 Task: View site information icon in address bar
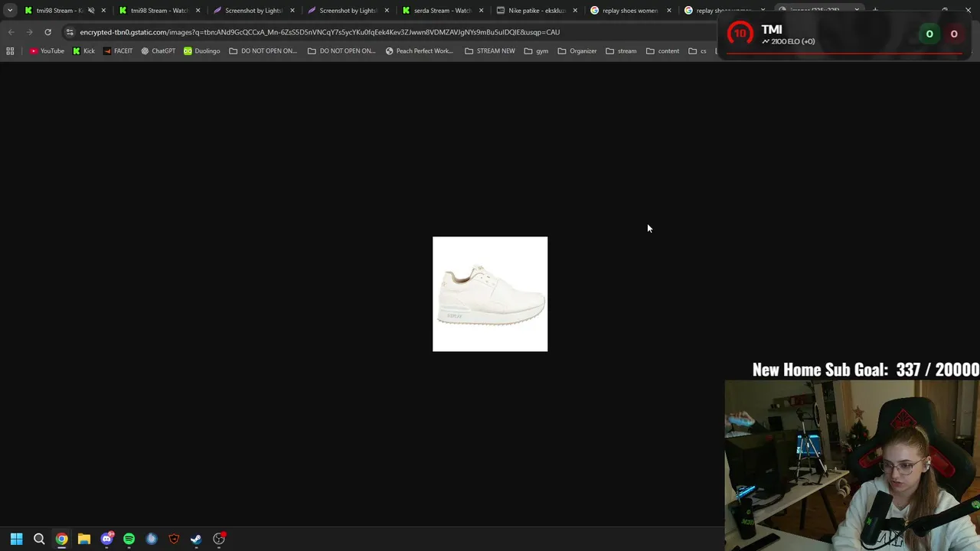(70, 32)
